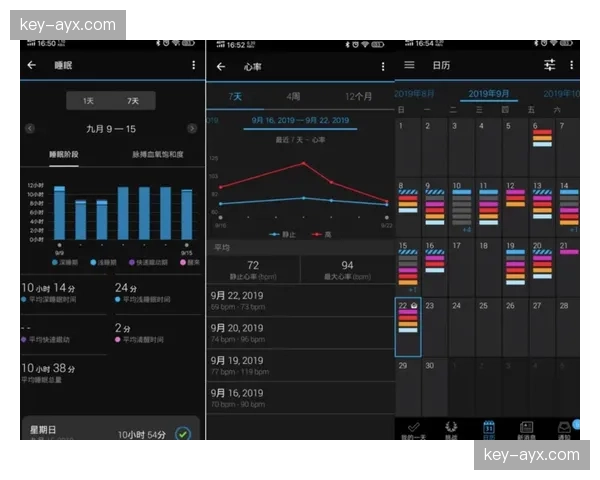Tap the back arrow on the heart rate screen
600x480 pixels.
pyautogui.click(x=221, y=67)
